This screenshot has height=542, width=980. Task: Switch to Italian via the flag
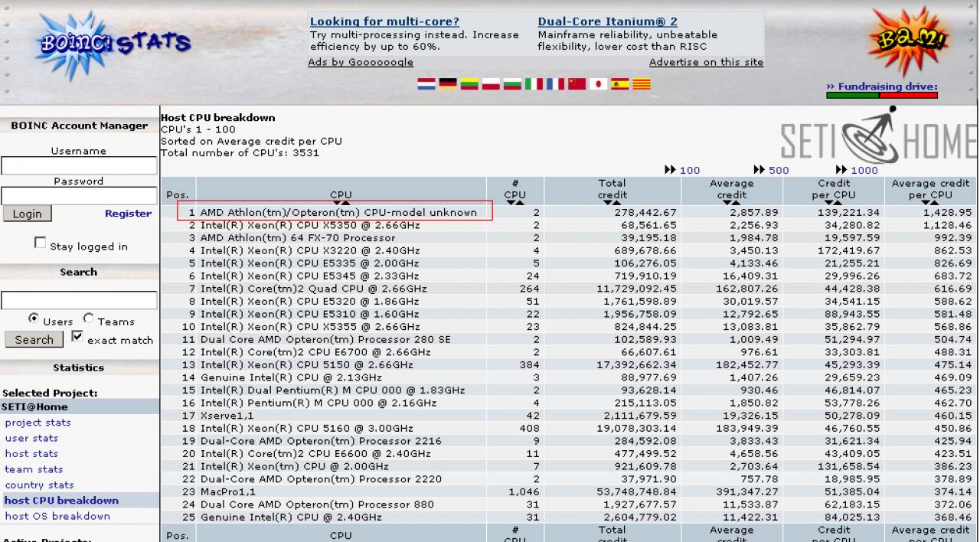coord(534,84)
